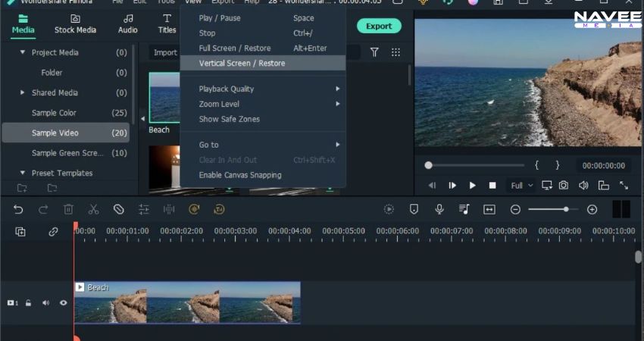This screenshot has height=341, width=644.
Task: Open the audio mixer icon
Action: click(464, 210)
